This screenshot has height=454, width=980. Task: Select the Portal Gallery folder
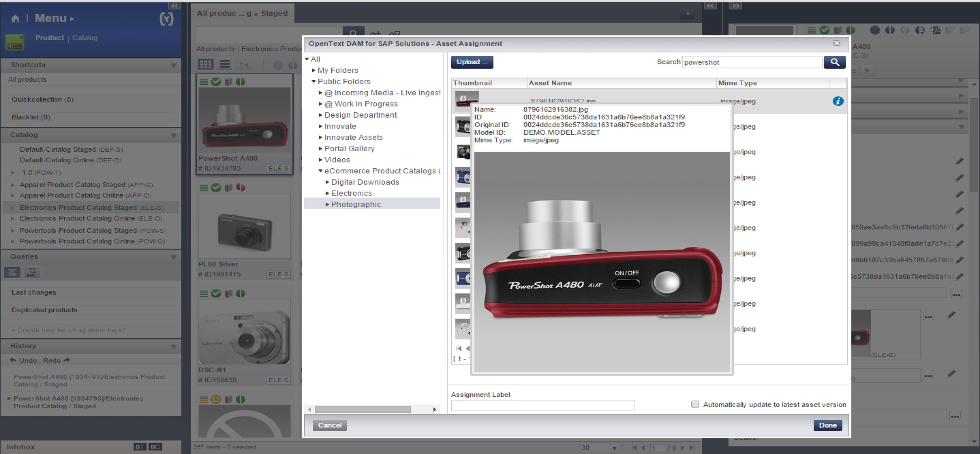tap(349, 149)
